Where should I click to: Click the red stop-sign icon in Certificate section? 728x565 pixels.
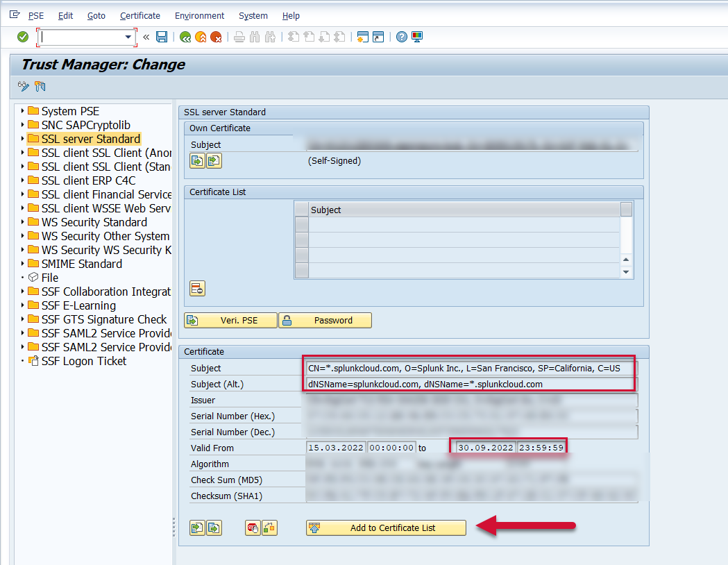tap(253, 528)
